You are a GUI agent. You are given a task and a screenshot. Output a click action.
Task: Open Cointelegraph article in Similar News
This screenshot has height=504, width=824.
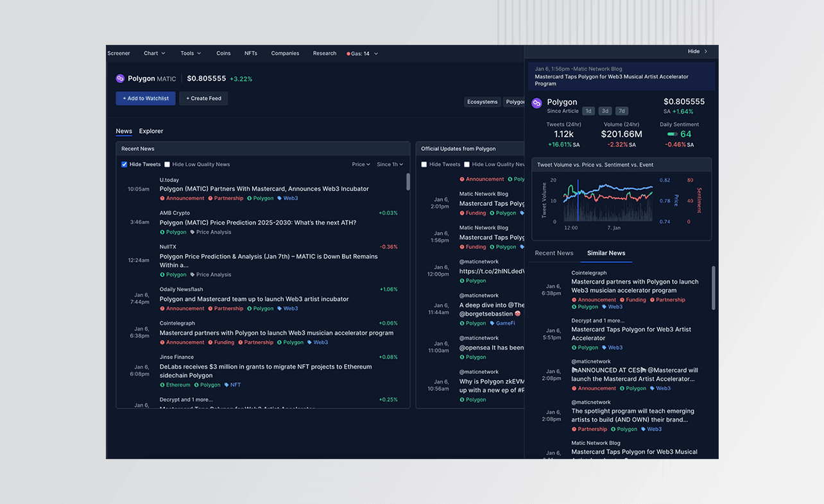tap(635, 286)
